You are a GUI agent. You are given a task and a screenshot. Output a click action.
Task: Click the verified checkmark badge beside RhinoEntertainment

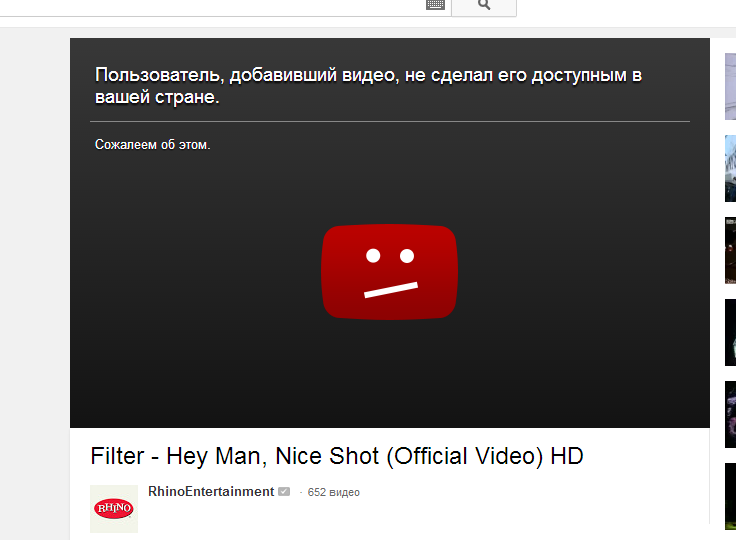[284, 492]
